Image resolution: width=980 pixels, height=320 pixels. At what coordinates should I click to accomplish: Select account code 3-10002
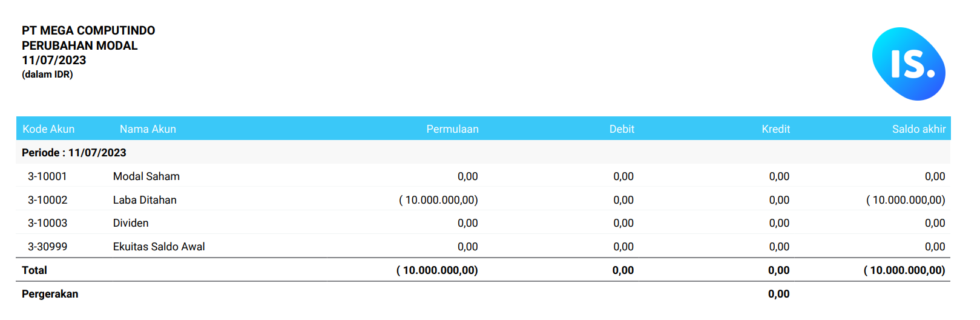point(47,200)
